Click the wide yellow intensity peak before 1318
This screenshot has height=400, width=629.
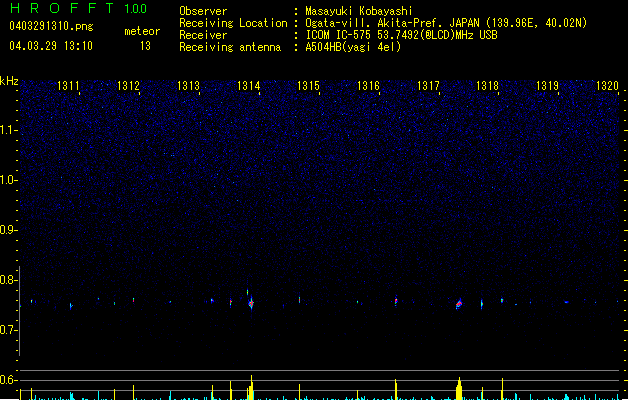point(459,388)
